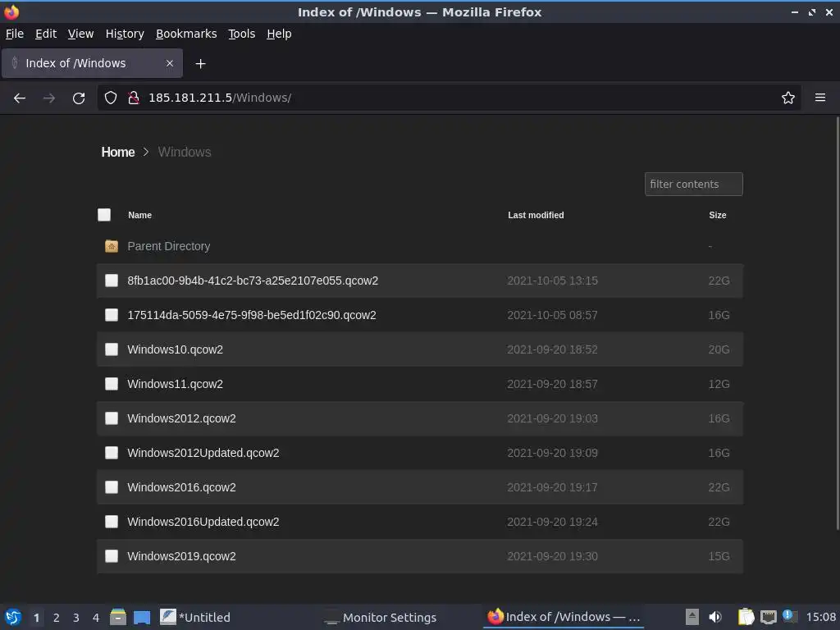Open the clipboard manager tray icon
Screen dimensions: 840x630
pyautogui.click(x=746, y=617)
